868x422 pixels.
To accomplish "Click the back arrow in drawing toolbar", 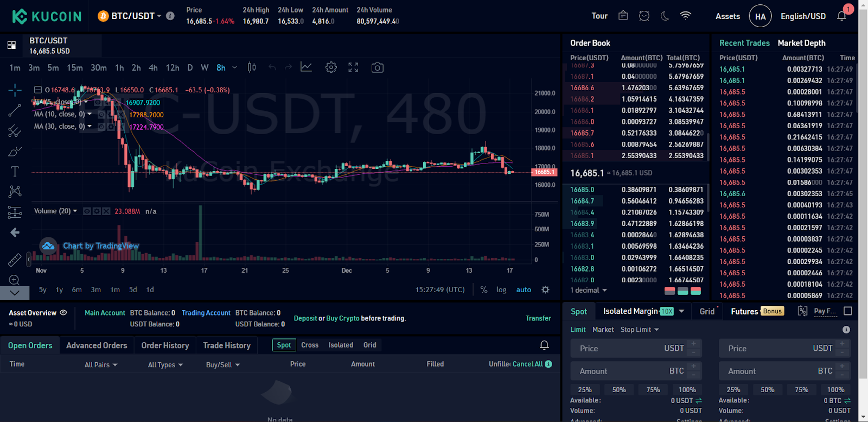I will 15,232.
